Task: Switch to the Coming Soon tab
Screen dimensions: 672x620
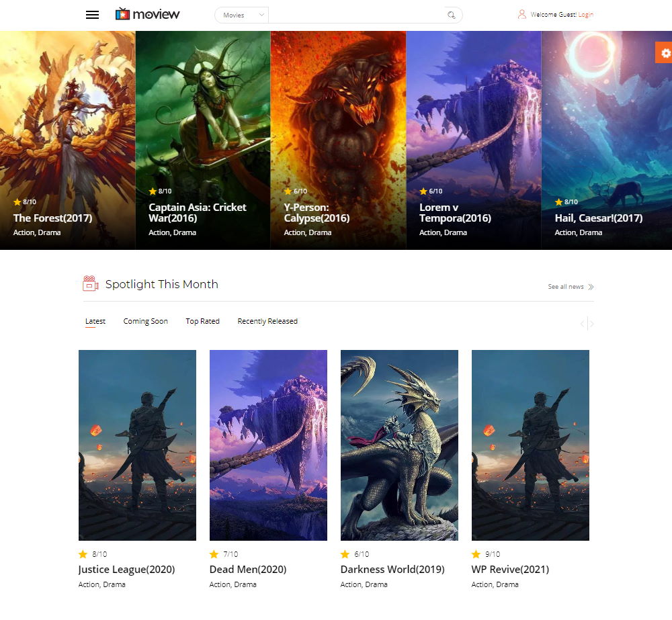Action: click(x=146, y=321)
